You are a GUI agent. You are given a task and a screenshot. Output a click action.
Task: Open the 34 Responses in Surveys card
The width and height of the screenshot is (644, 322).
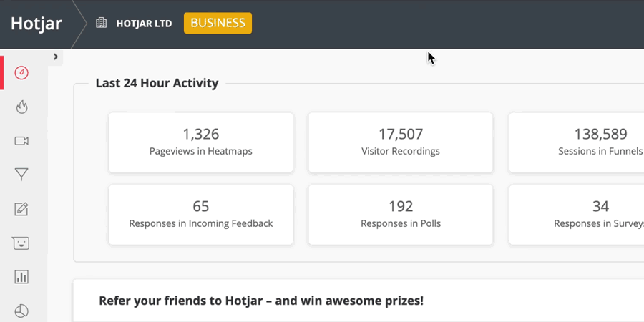tap(576, 215)
